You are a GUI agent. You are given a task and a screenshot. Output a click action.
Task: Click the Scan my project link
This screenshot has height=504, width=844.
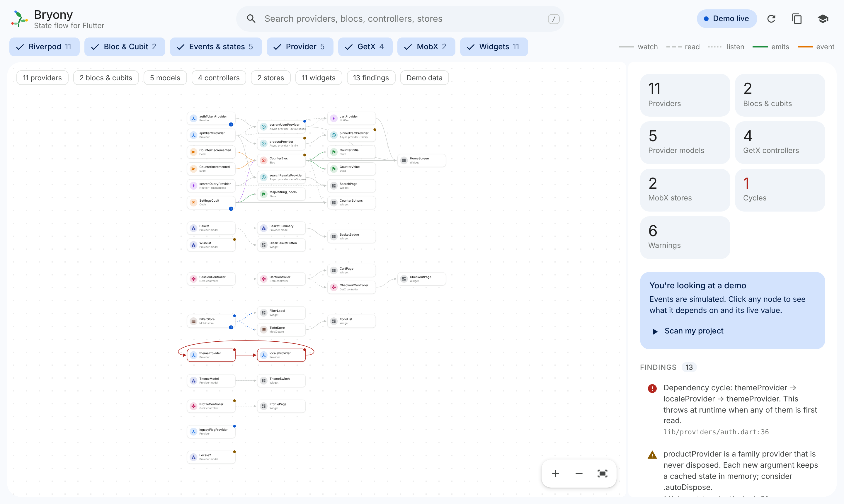[x=694, y=331]
